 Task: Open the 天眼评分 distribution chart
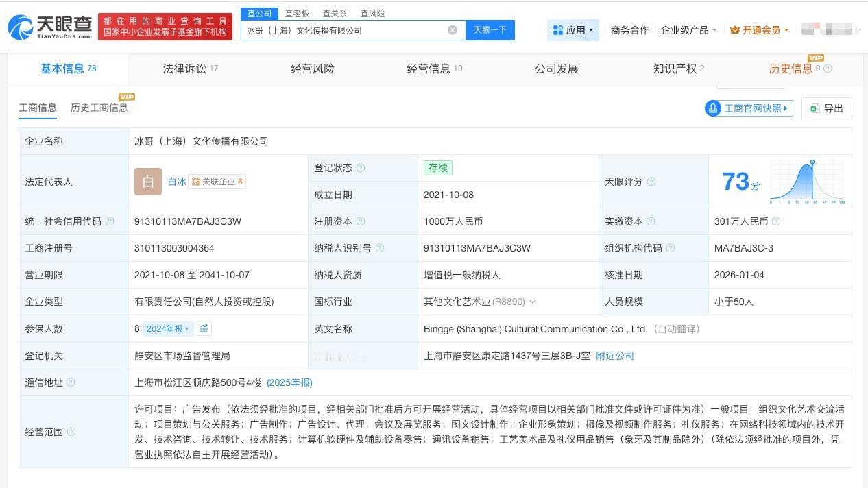pyautogui.click(x=807, y=182)
